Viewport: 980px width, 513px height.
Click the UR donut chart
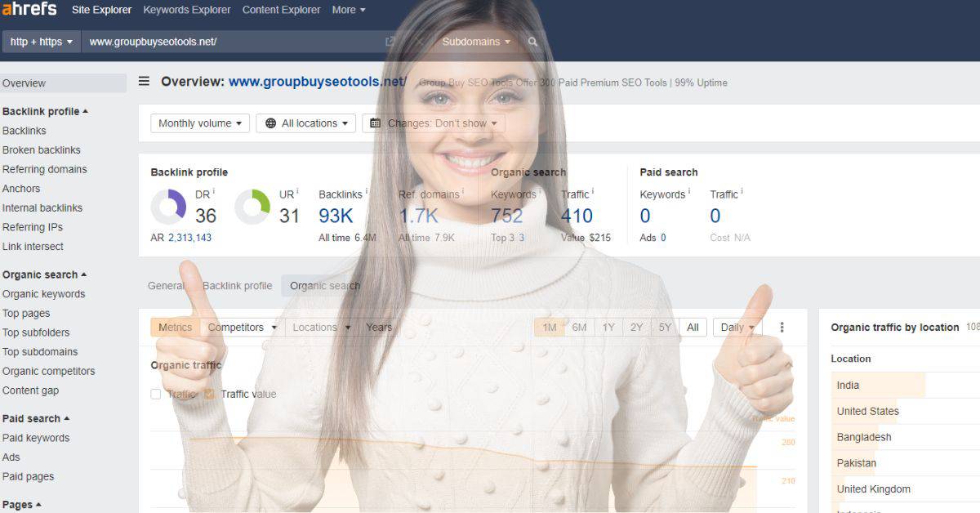pos(252,207)
